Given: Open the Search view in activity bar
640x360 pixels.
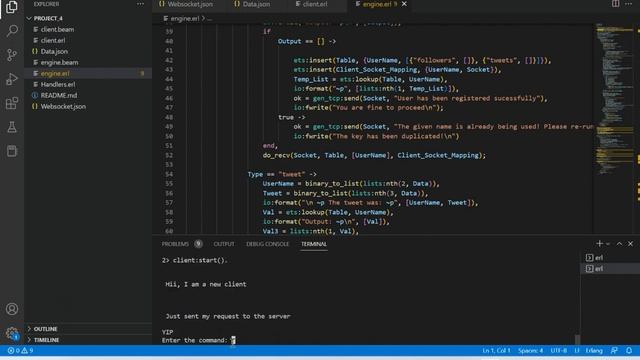Looking at the screenshot, I should tap(12, 31).
